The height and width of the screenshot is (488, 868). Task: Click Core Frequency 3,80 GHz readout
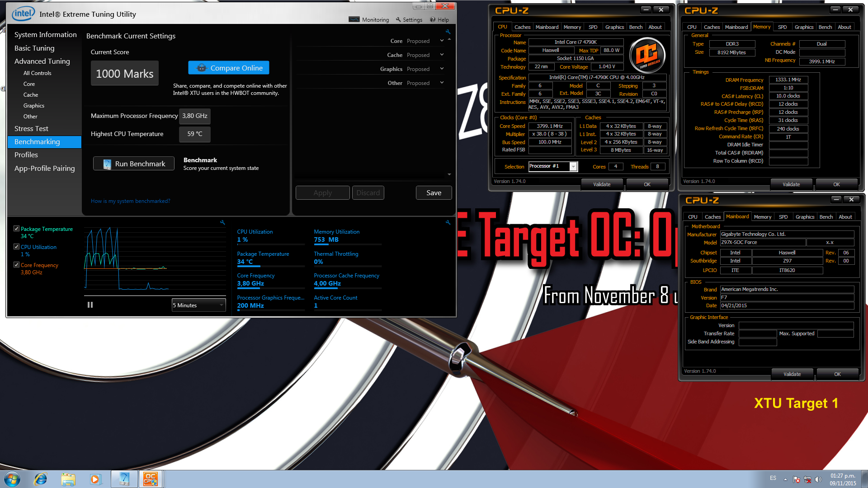pyautogui.click(x=250, y=284)
